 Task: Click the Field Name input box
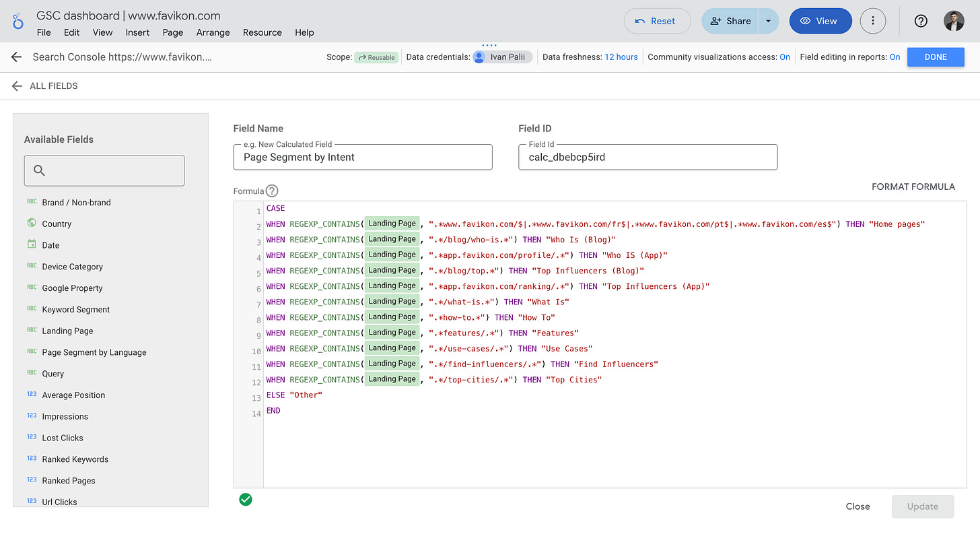pyautogui.click(x=363, y=157)
